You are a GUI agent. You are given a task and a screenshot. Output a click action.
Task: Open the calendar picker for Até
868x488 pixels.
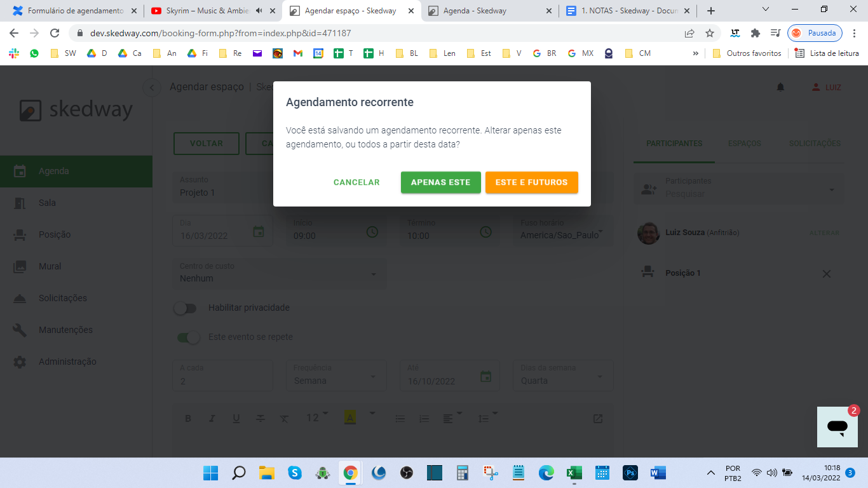486,376
